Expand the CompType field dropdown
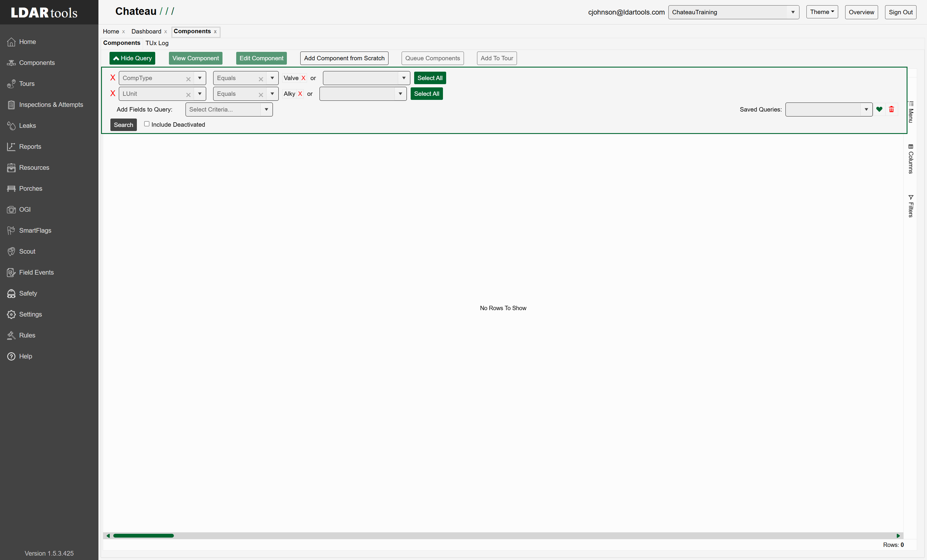Screen dimensions: 927x560 tap(200, 78)
